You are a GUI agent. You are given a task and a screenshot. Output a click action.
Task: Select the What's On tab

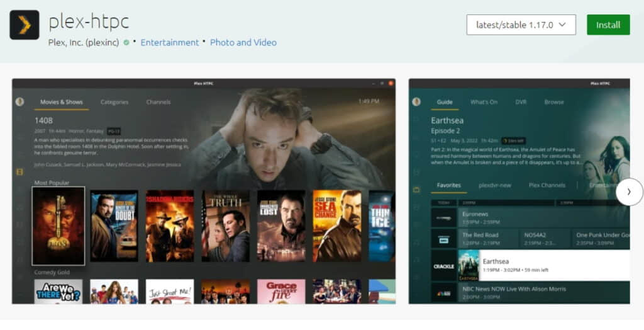point(484,102)
